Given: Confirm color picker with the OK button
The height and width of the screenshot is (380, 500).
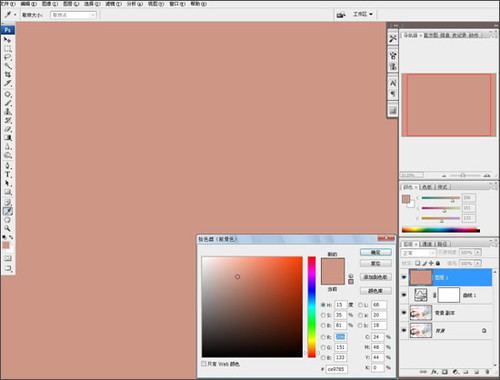Looking at the screenshot, I should coord(376,252).
